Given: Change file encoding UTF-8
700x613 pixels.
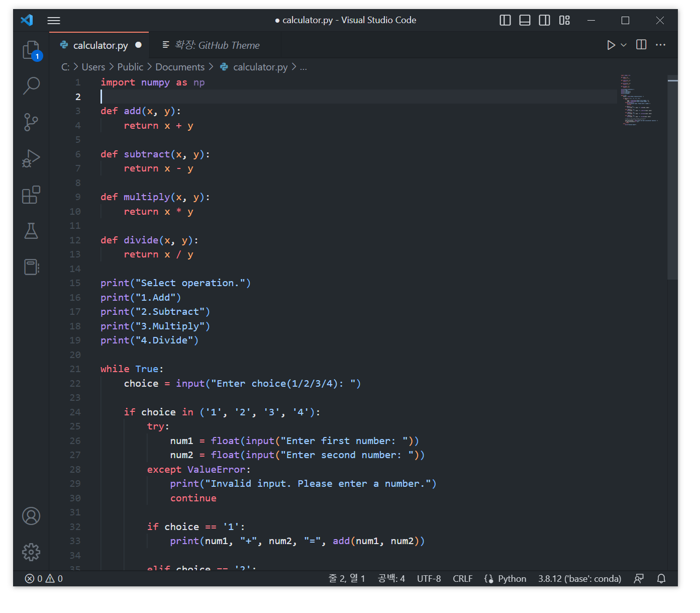Looking at the screenshot, I should point(429,579).
